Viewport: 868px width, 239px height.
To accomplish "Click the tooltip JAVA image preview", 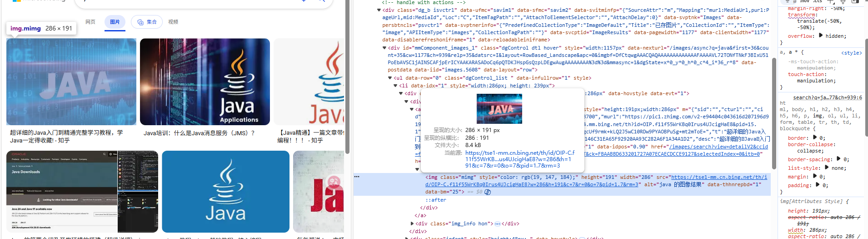I will tap(499, 109).
